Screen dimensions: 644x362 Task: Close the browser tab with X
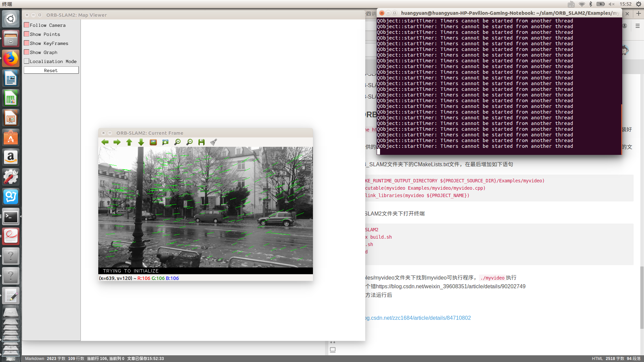tap(627, 14)
